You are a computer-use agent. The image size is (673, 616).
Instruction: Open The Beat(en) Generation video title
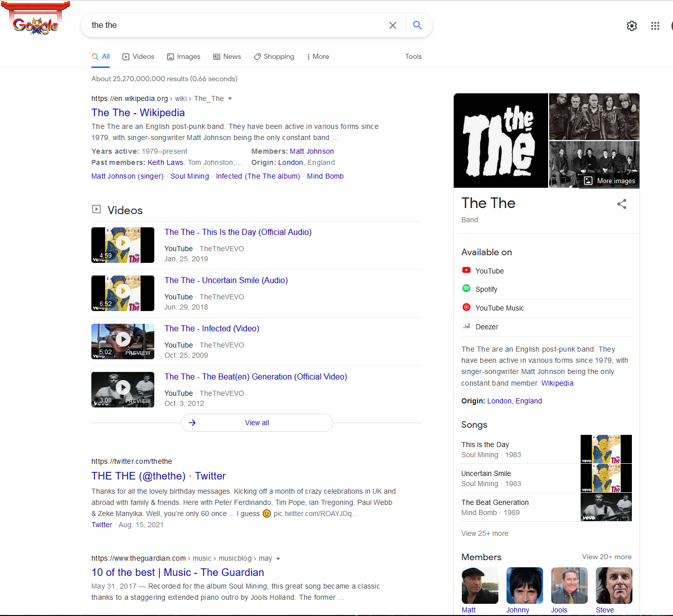coord(256,377)
